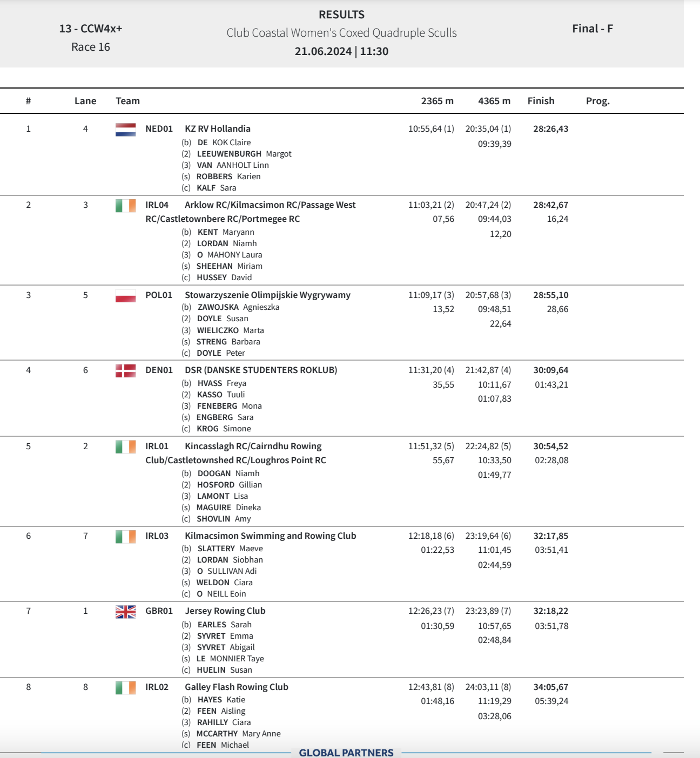Viewport: 700px width, 758px height.
Task: Click the 4365 m column header
Action: pos(494,101)
